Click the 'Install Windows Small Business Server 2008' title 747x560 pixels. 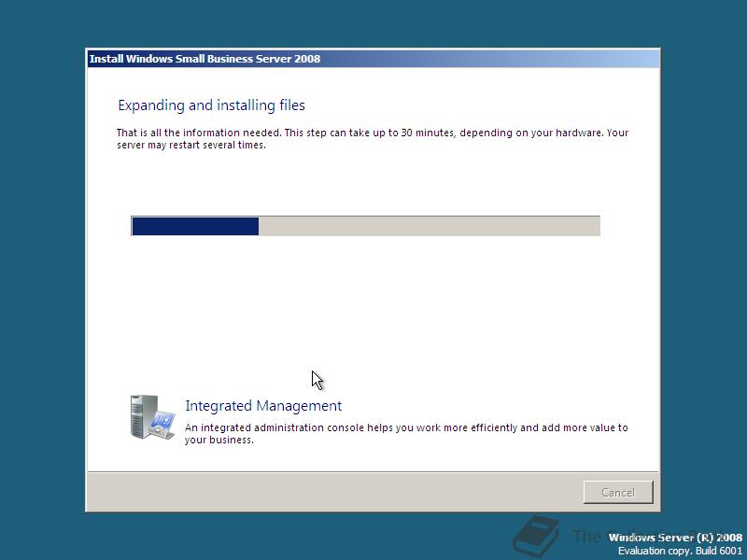(204, 59)
